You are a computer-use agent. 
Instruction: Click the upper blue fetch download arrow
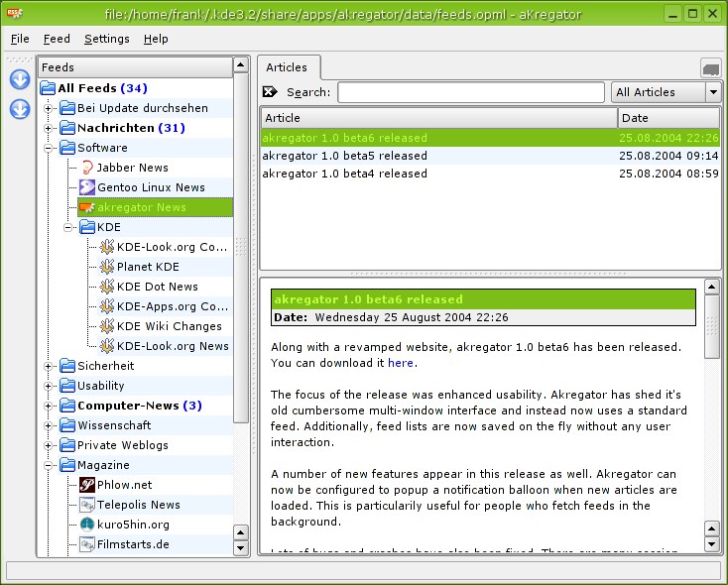click(20, 79)
